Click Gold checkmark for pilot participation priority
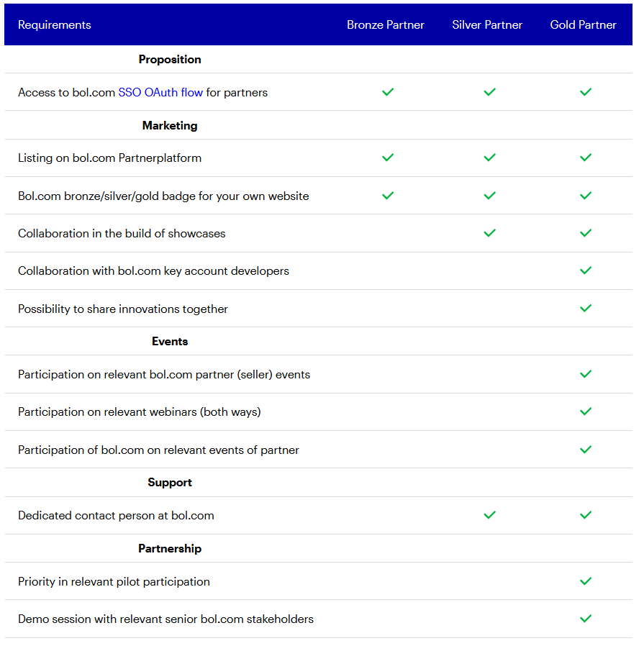Viewport: 644px width, 646px height. (x=586, y=581)
